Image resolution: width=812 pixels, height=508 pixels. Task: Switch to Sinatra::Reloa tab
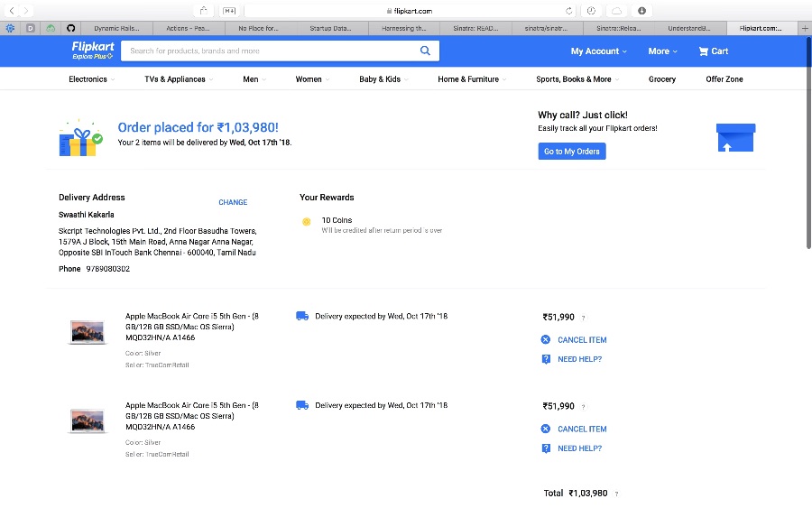pos(618,29)
